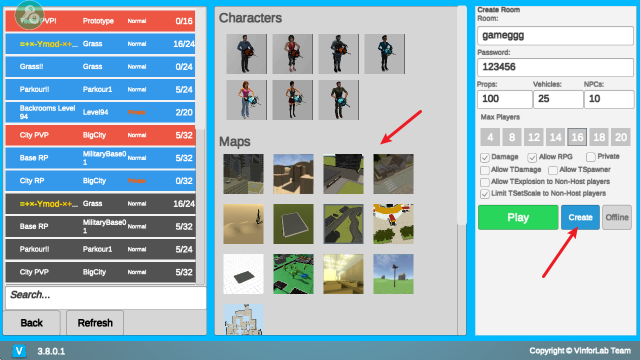Screen dimensions: 640x360
Task: Select the blue Base RP room
Action: (100, 158)
